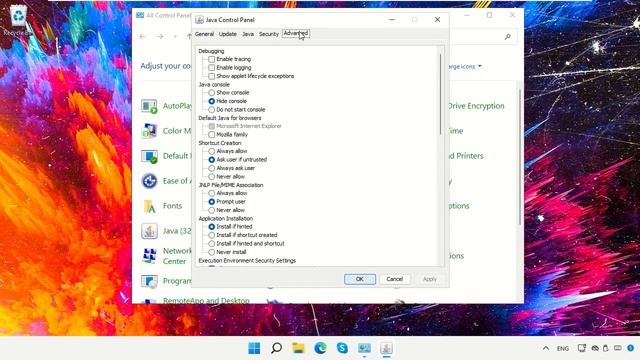Click the Control Panel up arrow button

[189, 37]
